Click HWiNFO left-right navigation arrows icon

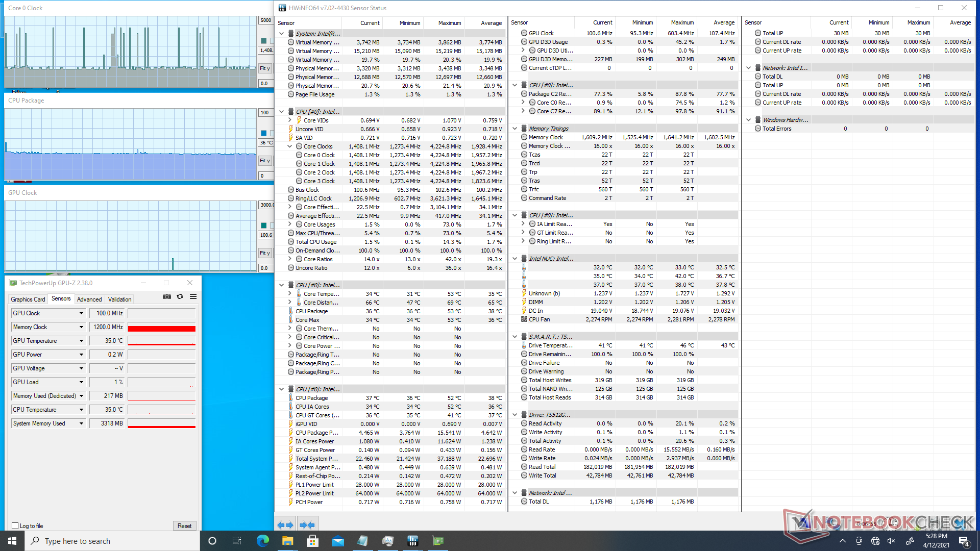(285, 524)
